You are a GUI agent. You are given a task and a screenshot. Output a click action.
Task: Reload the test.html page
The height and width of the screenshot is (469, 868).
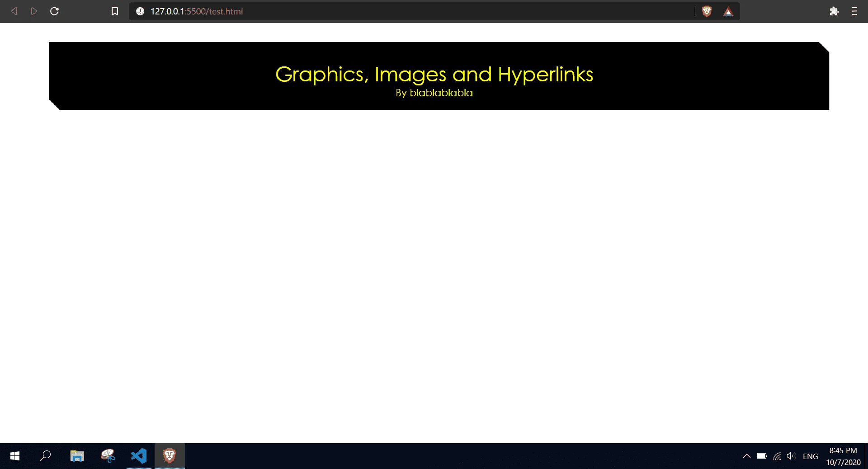pyautogui.click(x=54, y=11)
